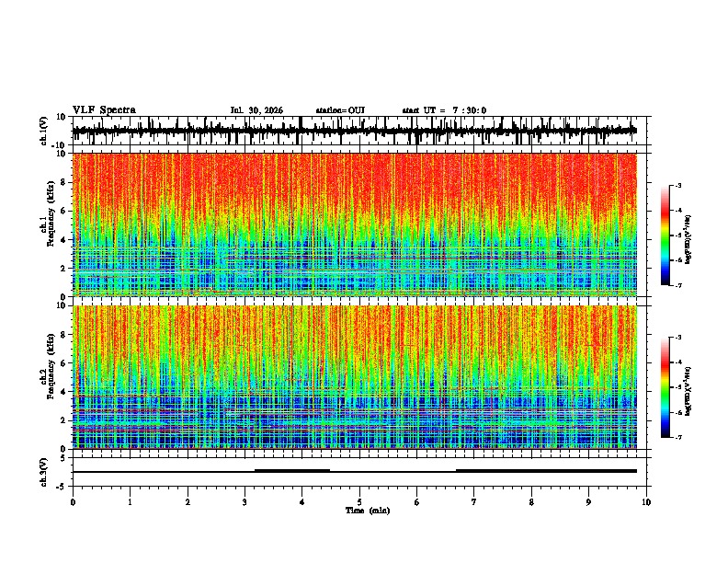The height and width of the screenshot is (563, 728).
Task: Click the "VLF Spectra" plot title
Action: 104,110
